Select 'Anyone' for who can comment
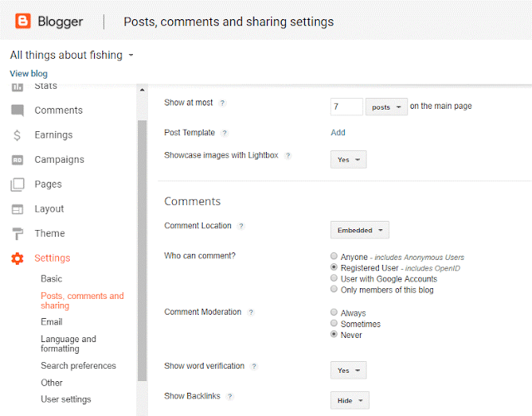This screenshot has height=416, width=532. [x=334, y=257]
